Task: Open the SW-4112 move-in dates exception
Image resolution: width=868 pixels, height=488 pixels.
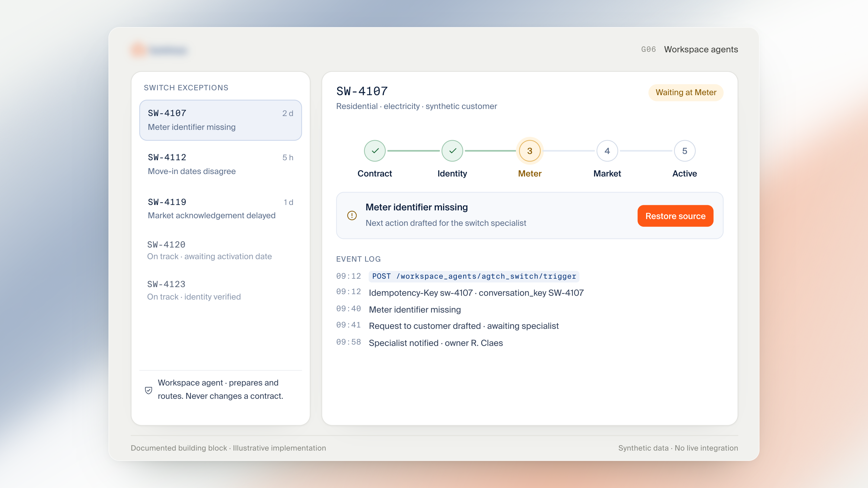Action: click(220, 164)
